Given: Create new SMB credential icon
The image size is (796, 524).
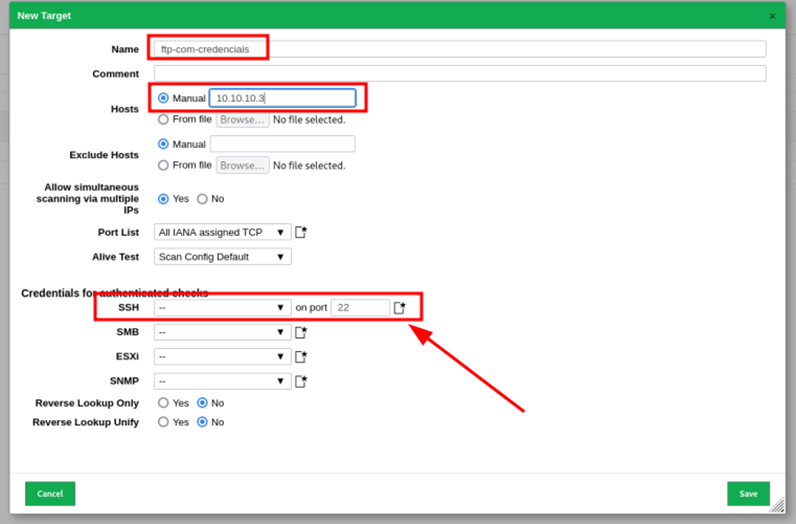Looking at the screenshot, I should (301, 333).
